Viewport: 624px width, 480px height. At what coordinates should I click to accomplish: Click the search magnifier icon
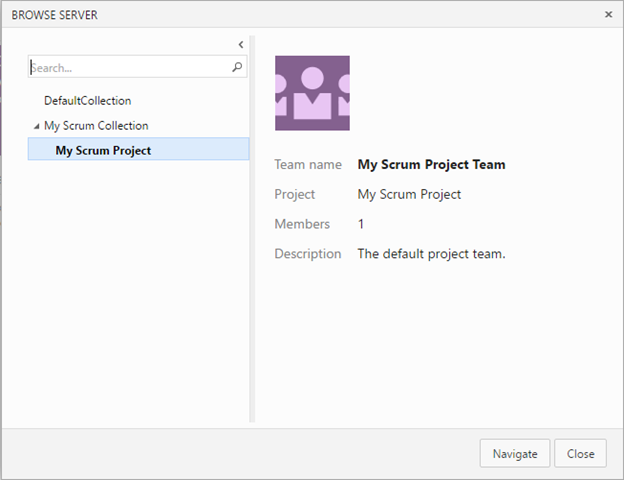coord(237,68)
